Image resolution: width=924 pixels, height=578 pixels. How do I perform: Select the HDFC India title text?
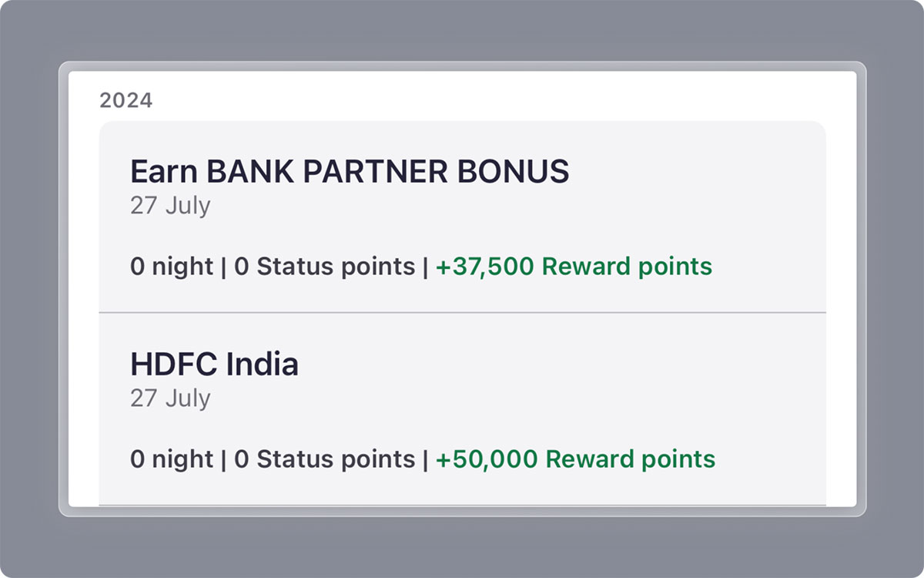point(216,363)
